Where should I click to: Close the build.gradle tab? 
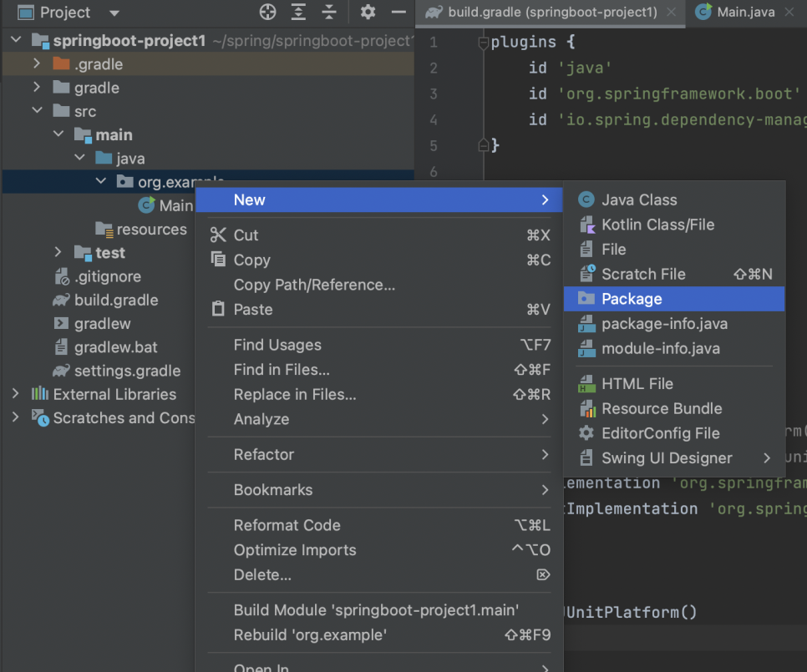point(672,12)
